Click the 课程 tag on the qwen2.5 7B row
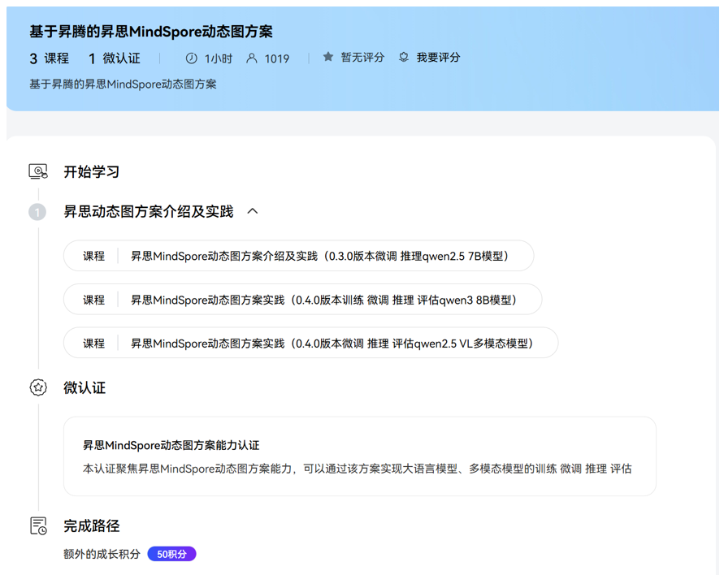This screenshot has width=724, height=588. tap(93, 256)
